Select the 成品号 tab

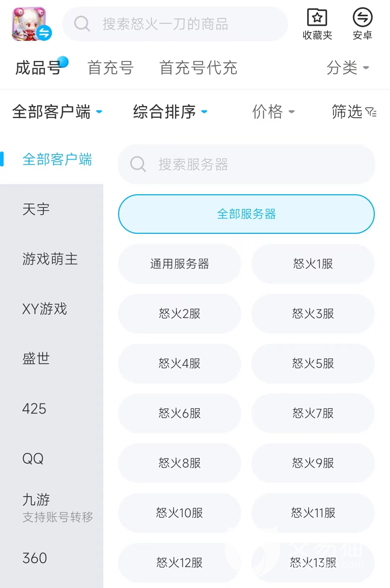tap(38, 68)
